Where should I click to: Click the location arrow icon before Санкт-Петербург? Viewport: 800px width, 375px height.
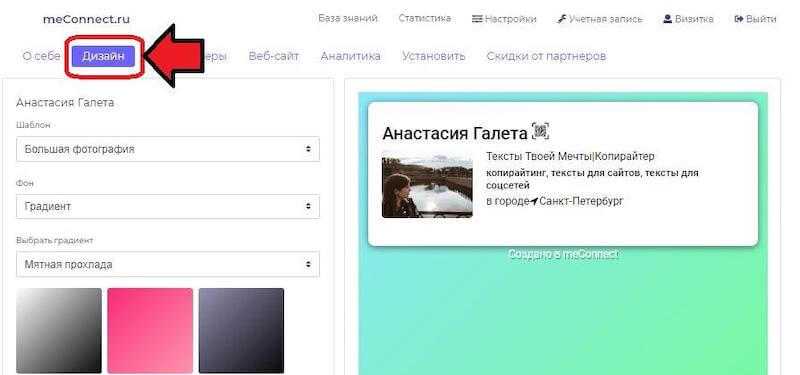[534, 202]
